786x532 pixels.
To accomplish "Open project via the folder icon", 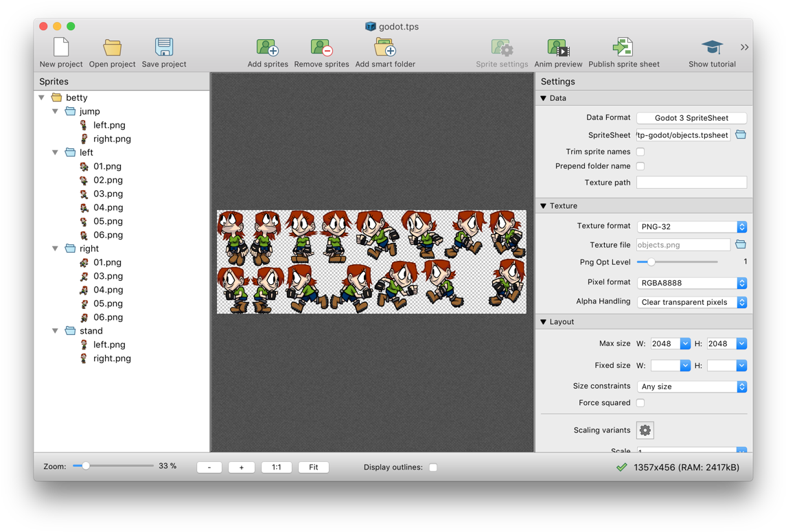I will (113, 47).
